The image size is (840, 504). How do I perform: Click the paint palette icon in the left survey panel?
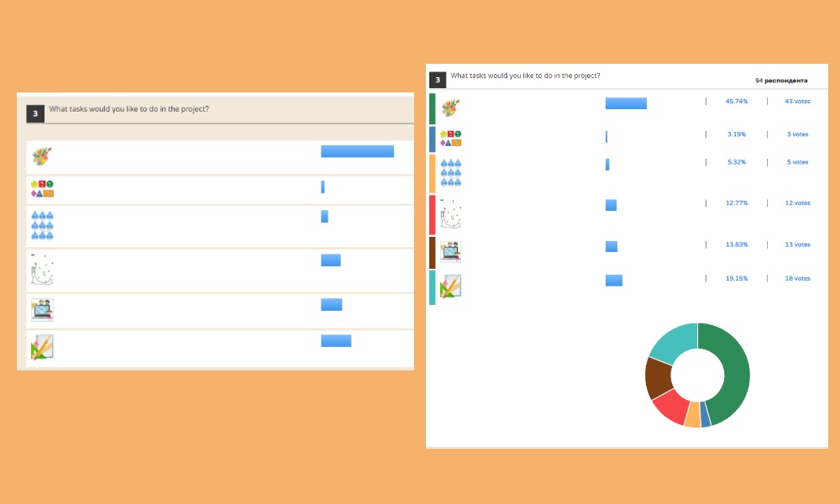tap(42, 156)
